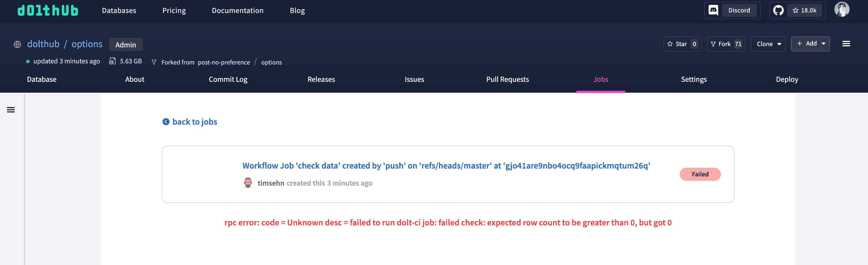Open the Workflow Job 'check data' title link
This screenshot has height=265, width=868.
(446, 166)
